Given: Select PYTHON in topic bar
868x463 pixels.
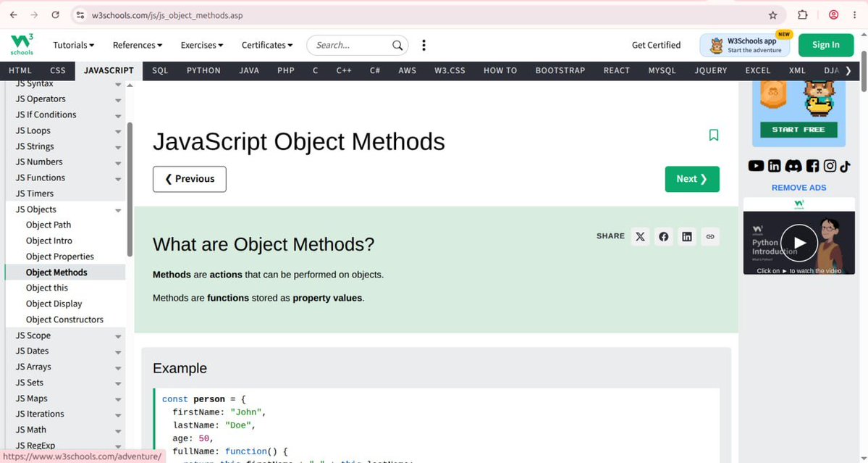Looking at the screenshot, I should click(203, 71).
